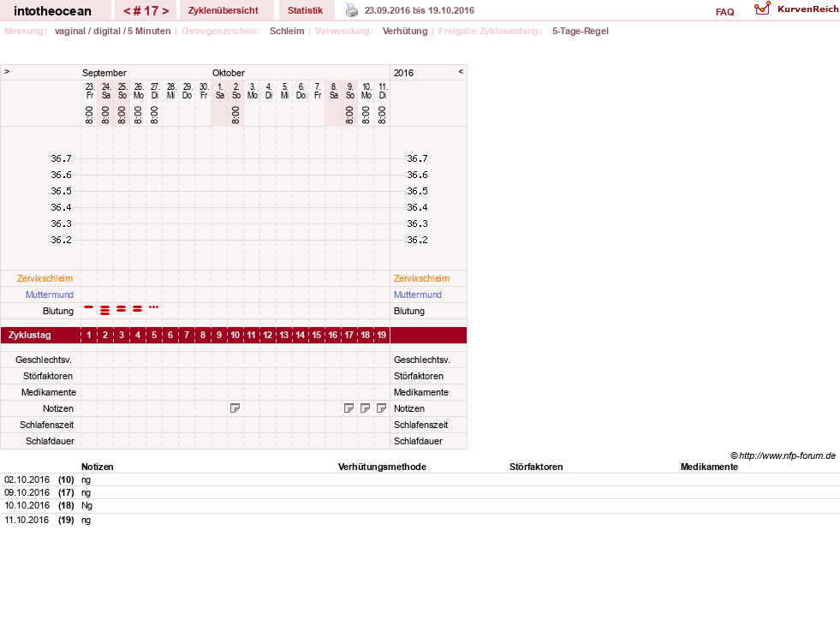Click the Medikamente column header in list
This screenshot has height=637, width=840.
[x=709, y=467]
